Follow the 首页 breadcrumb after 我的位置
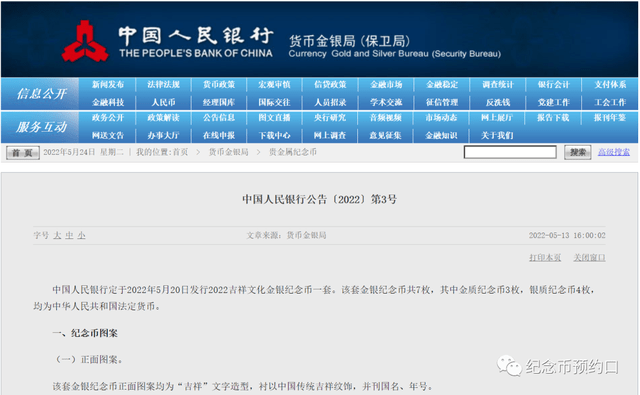Image resolution: width=640 pixels, height=395 pixels. 180,152
